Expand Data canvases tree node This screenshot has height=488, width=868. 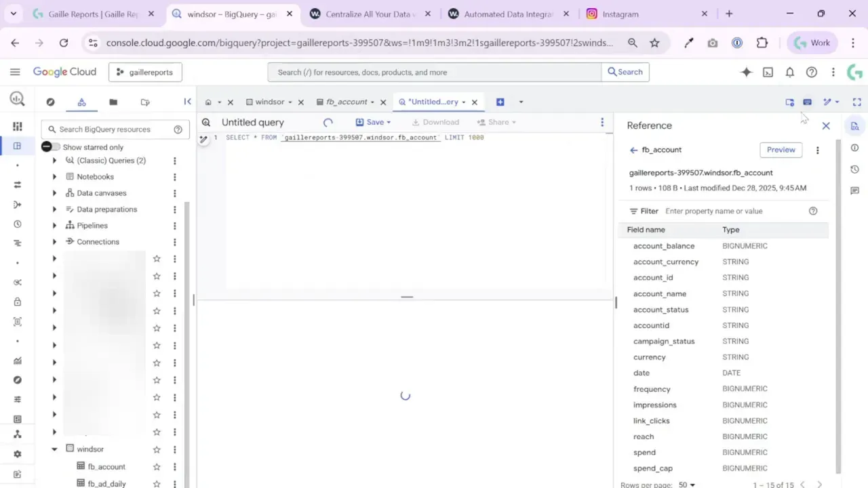(x=54, y=193)
